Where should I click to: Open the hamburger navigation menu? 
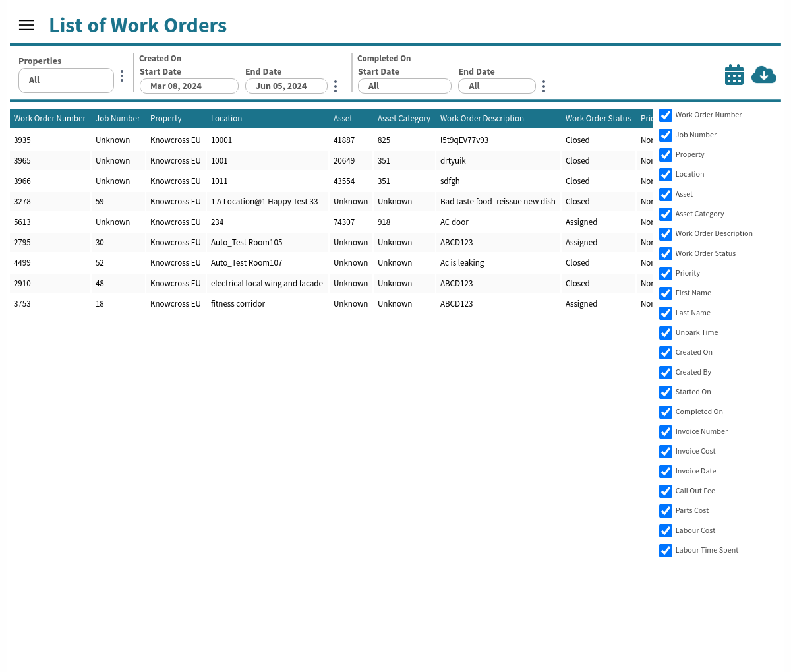(26, 25)
